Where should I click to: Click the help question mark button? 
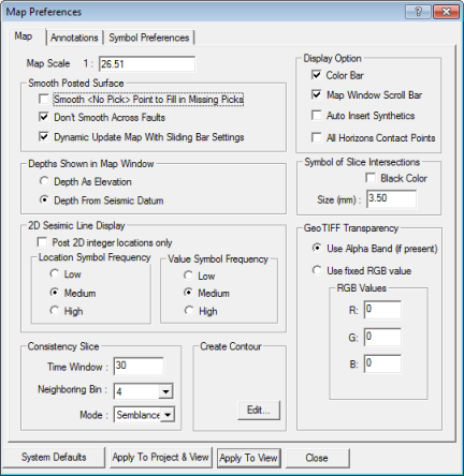tap(418, 12)
